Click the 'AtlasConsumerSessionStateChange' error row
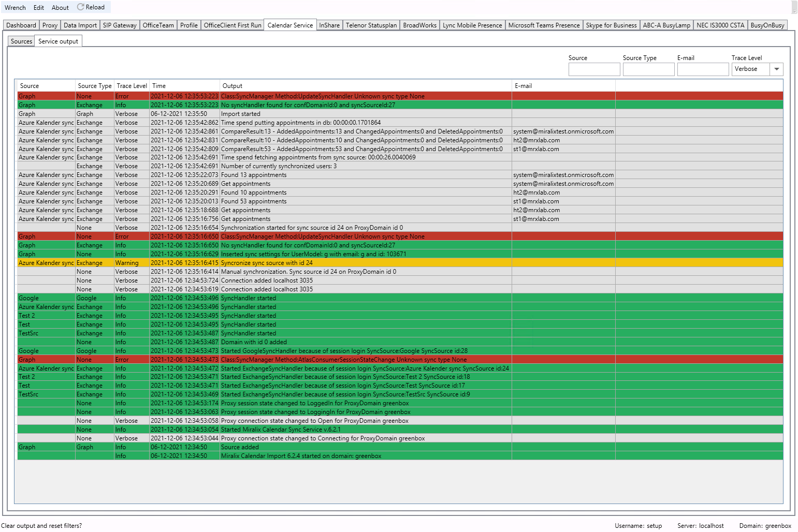This screenshot has width=798, height=532. [x=400, y=360]
